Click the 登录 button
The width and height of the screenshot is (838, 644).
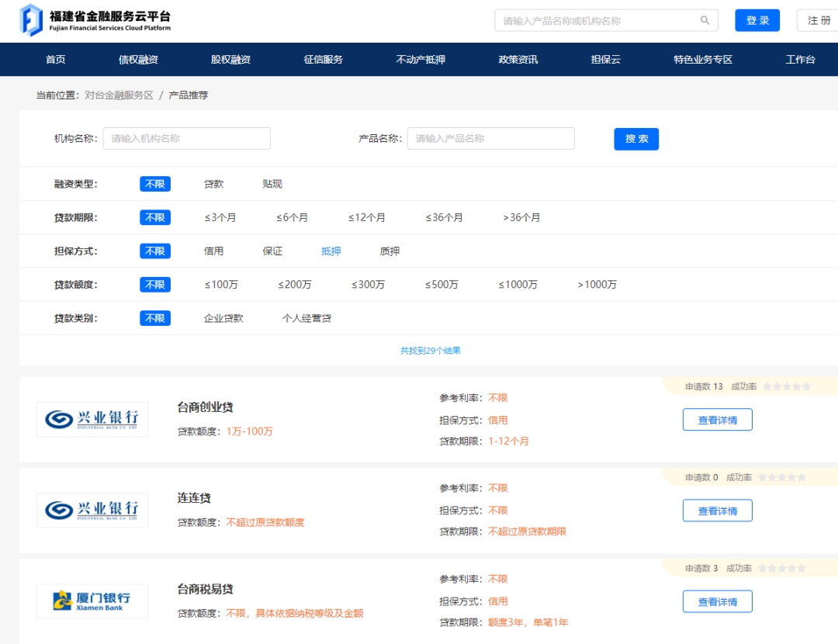tap(757, 21)
